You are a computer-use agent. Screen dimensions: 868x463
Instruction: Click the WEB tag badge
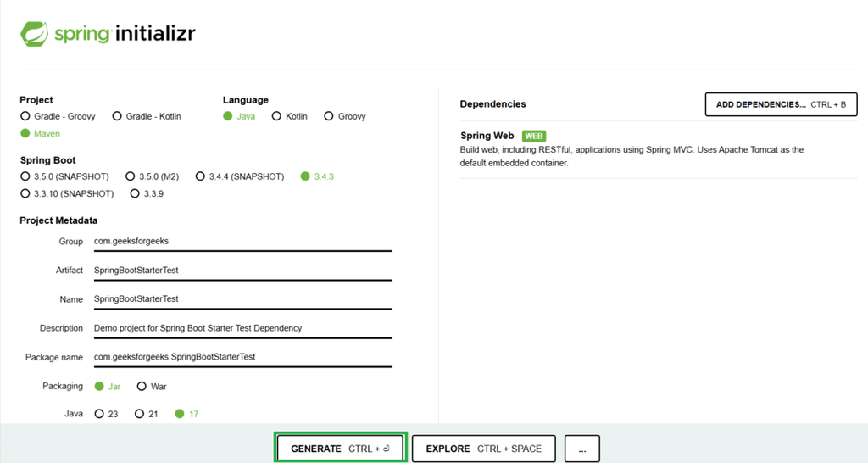534,137
